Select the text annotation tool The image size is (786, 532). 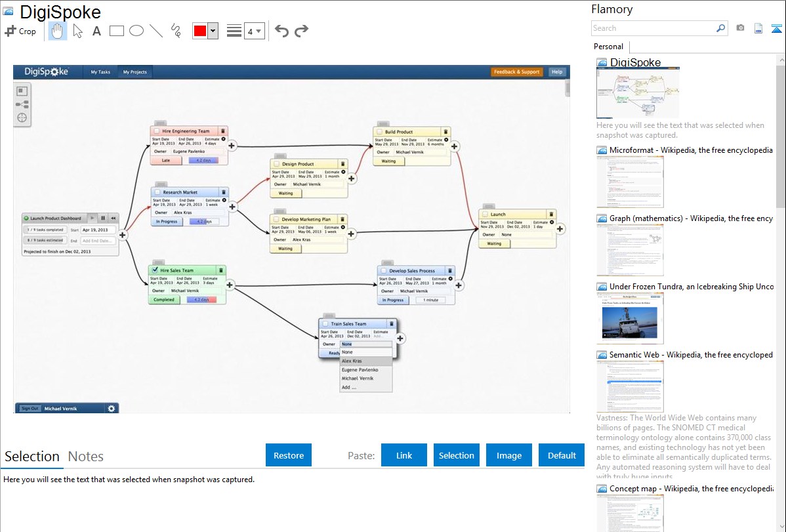(x=96, y=31)
